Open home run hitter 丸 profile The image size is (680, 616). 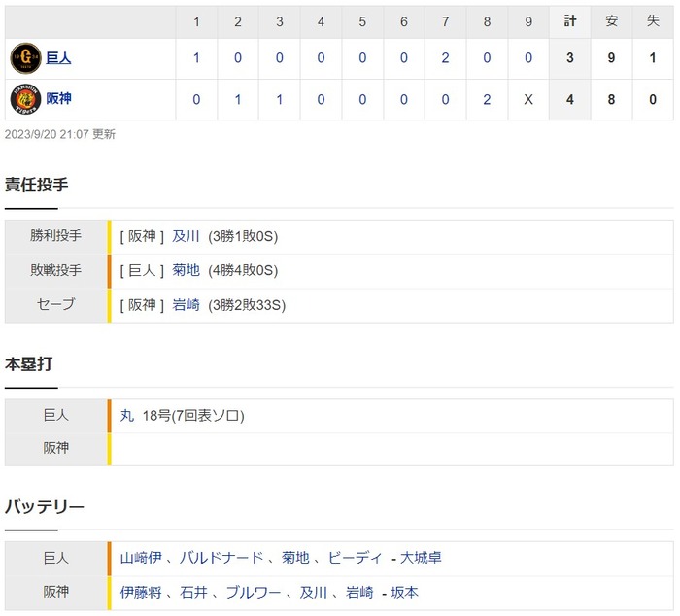127,415
